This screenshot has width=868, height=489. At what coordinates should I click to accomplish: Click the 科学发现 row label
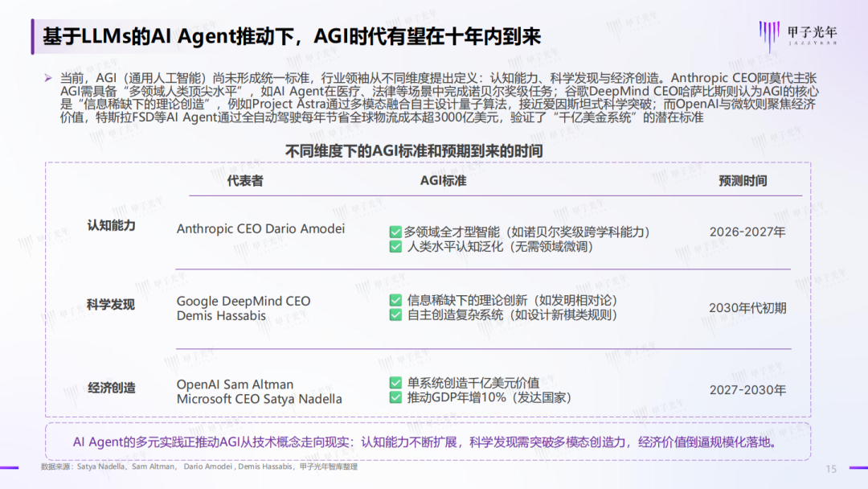click(x=111, y=305)
